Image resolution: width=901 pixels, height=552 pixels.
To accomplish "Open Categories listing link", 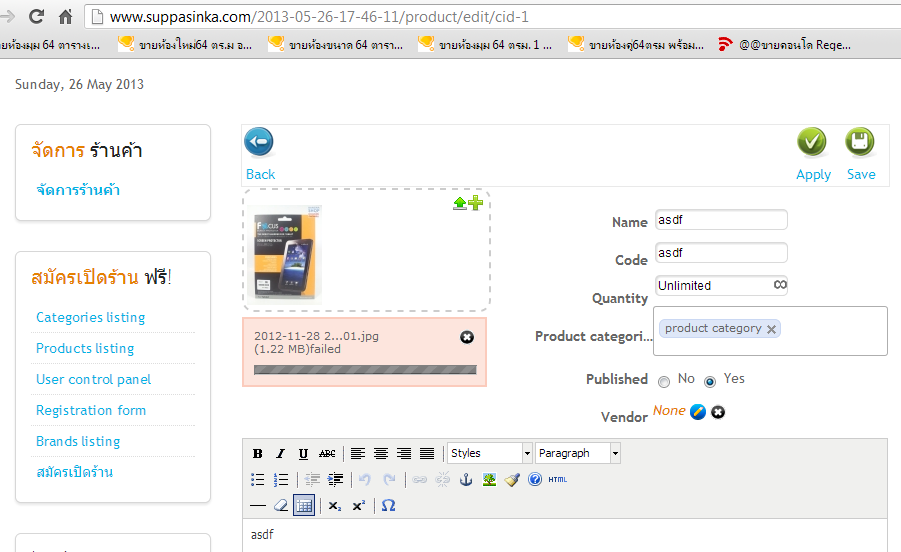I will click(x=90, y=317).
